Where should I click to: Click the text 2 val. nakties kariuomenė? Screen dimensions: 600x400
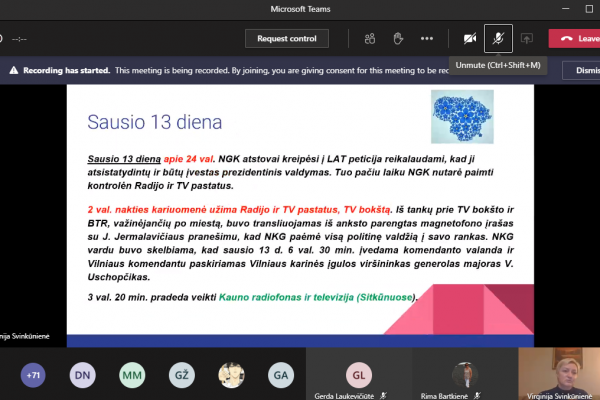pos(147,210)
